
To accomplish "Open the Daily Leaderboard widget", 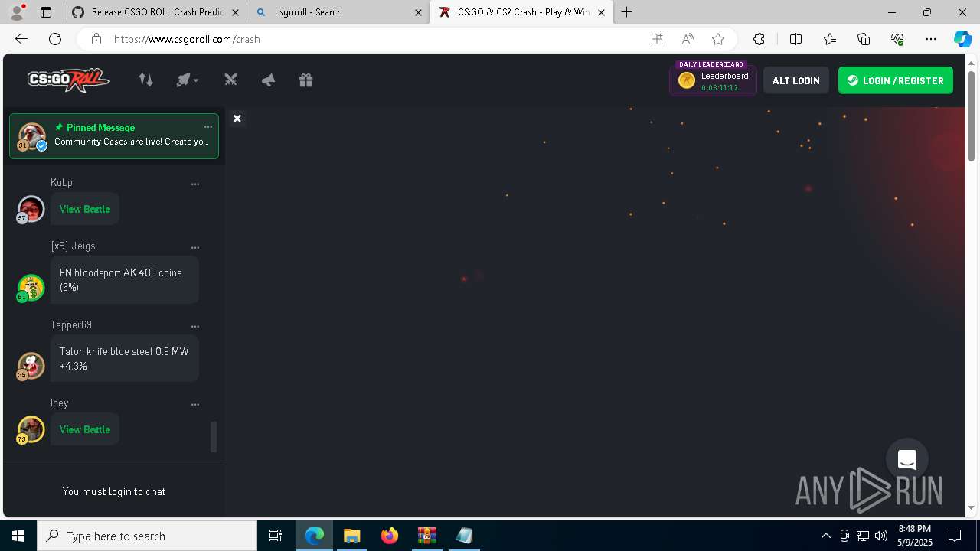I will coord(713,80).
